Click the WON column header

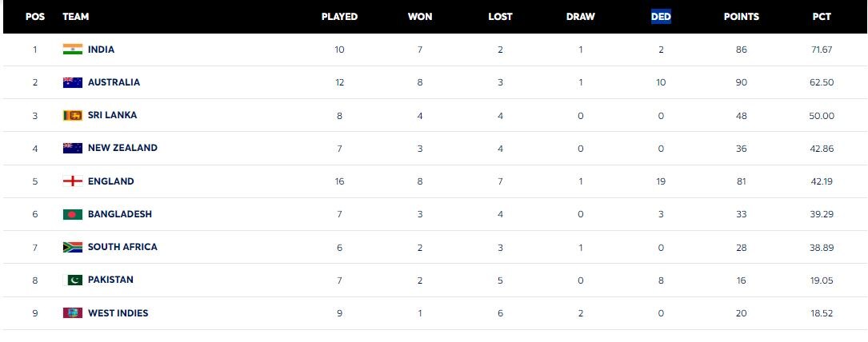(420, 16)
